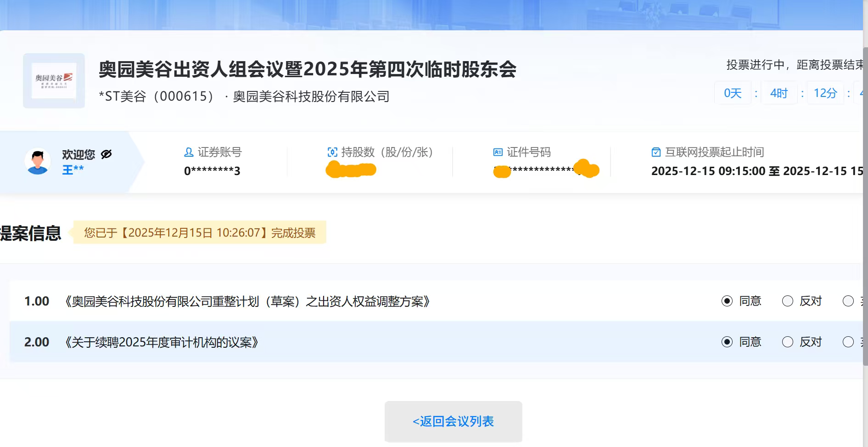Click proposal 2.00 title 关于续聘2025年度审计机构的议案
Image resolution: width=868 pixels, height=447 pixels.
pyautogui.click(x=162, y=342)
